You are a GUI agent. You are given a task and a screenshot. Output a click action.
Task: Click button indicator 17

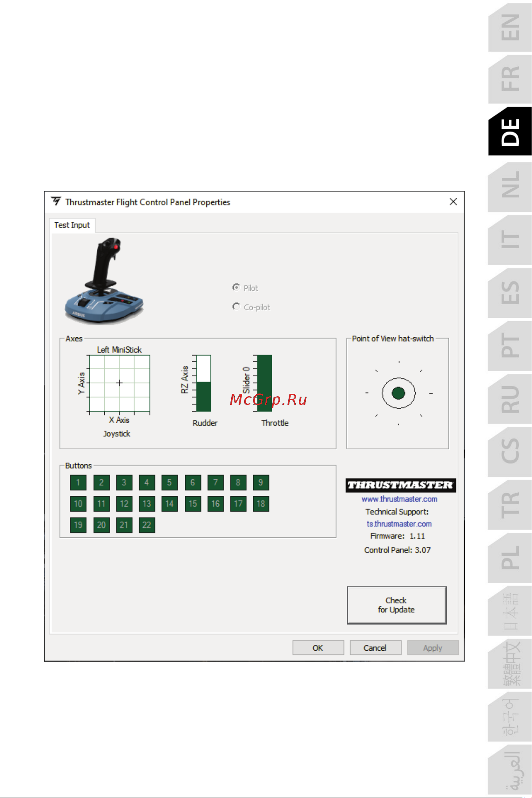(238, 504)
